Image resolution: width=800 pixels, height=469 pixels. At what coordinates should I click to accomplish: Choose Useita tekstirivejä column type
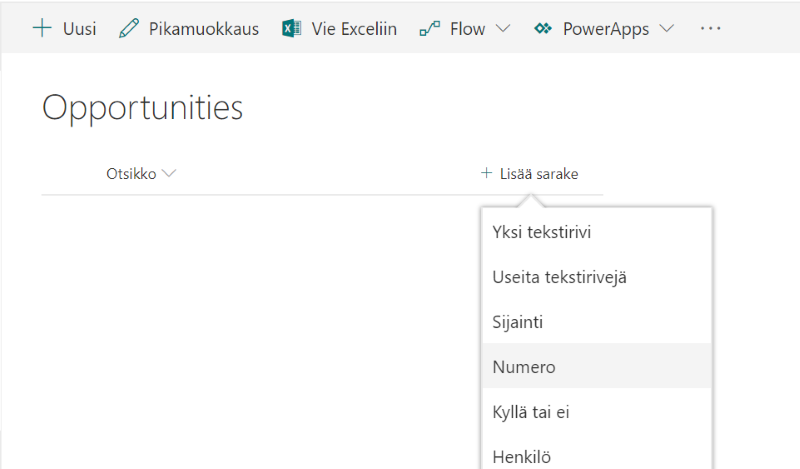coord(560,276)
